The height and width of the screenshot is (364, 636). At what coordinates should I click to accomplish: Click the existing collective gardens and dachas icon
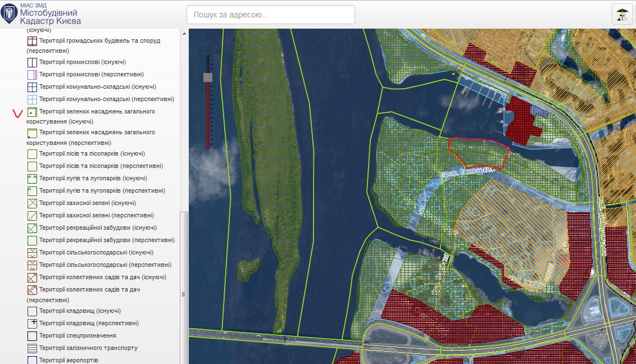click(x=32, y=277)
